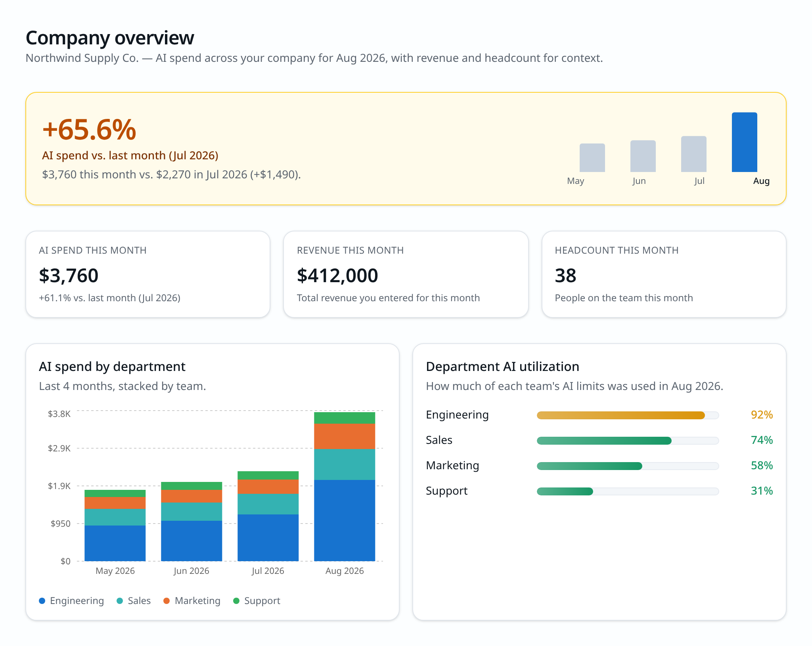
Task: Click the Engineering row label in utilization
Action: 457,415
